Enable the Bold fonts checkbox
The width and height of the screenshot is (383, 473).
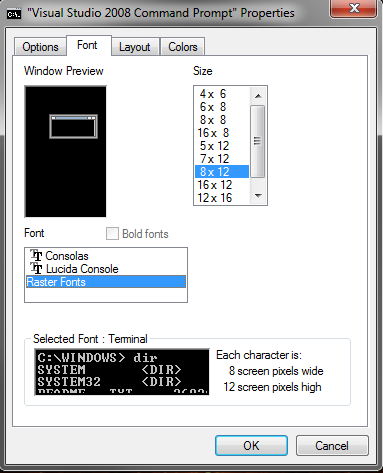(112, 234)
